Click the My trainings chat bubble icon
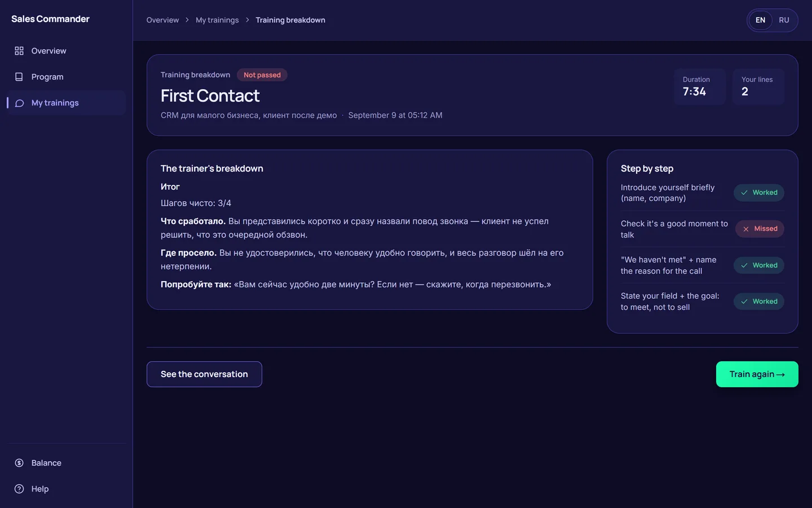Viewport: 812px width, 508px height. click(x=19, y=103)
